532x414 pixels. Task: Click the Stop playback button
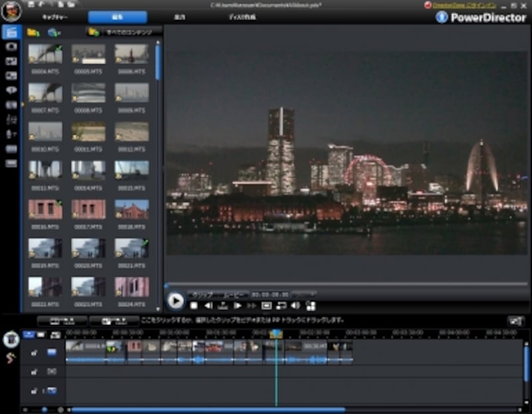tap(194, 306)
